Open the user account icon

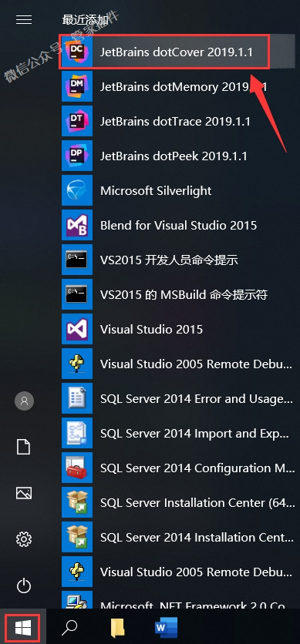(24, 401)
